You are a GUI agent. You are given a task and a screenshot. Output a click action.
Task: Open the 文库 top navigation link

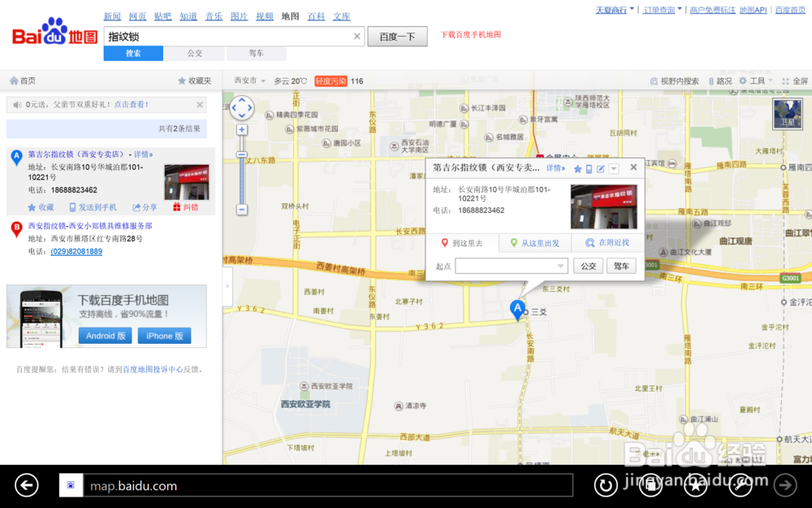(341, 16)
